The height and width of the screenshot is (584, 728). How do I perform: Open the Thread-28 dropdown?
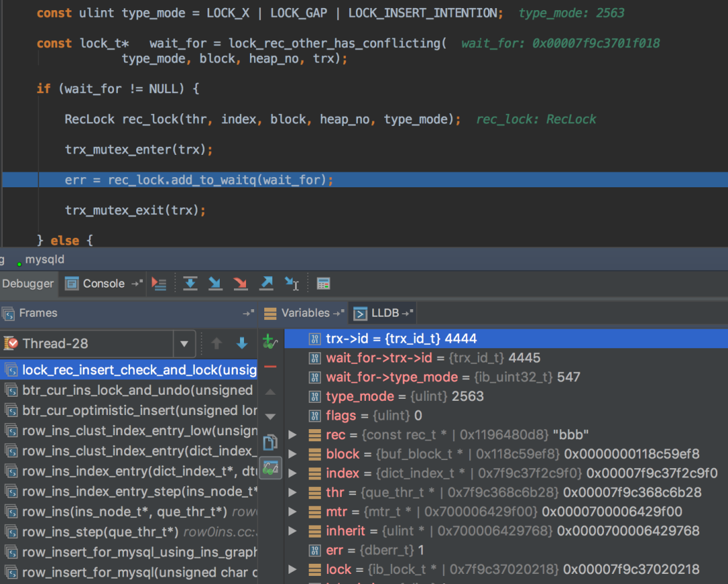pyautogui.click(x=184, y=344)
